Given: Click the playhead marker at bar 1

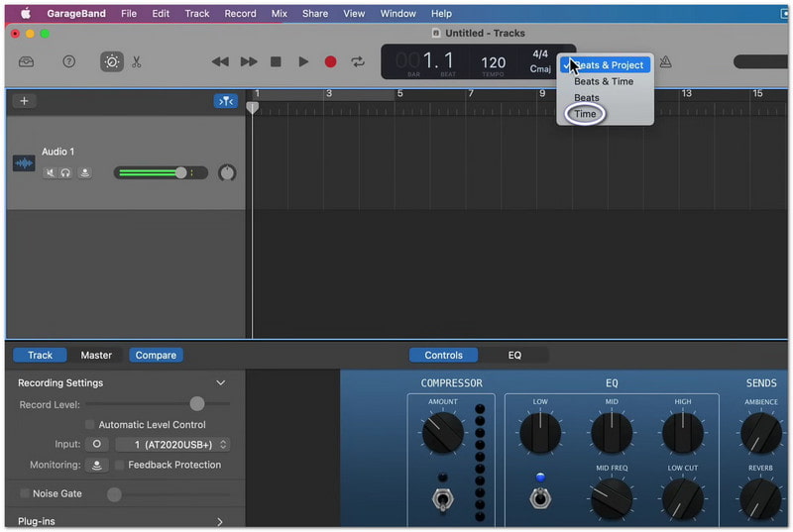Looking at the screenshot, I should tap(253, 108).
